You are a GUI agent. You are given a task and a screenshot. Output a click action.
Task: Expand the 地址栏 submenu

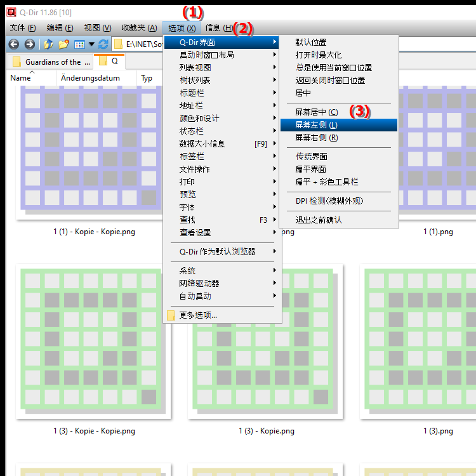[221, 105]
